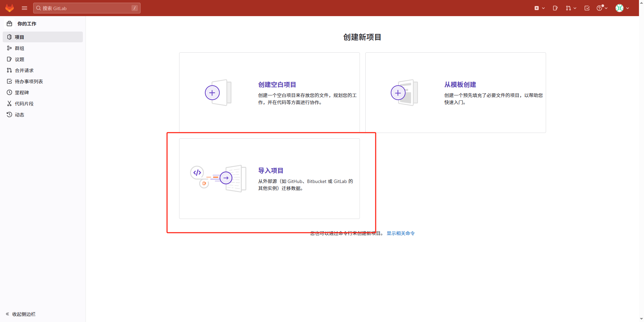The height and width of the screenshot is (322, 644).
Task: Click the browser vertical scrollbar down arrow
Action: click(641, 319)
